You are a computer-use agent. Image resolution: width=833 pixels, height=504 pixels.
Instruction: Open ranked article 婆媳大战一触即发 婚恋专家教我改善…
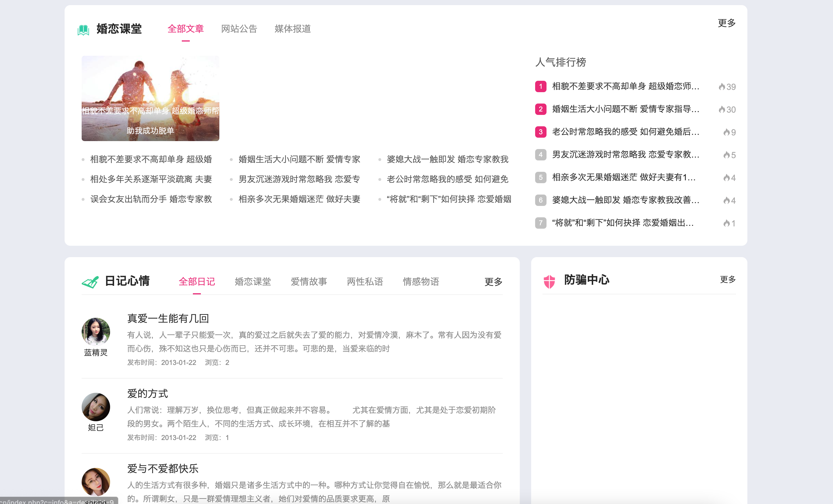(x=626, y=200)
